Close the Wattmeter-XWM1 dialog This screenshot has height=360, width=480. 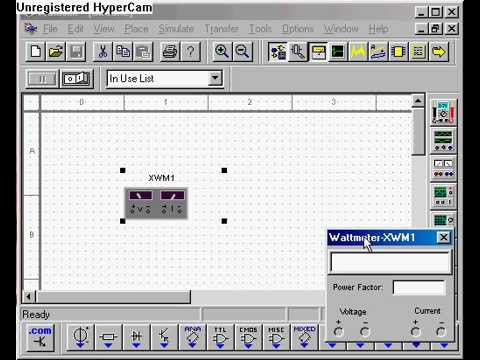click(x=444, y=237)
